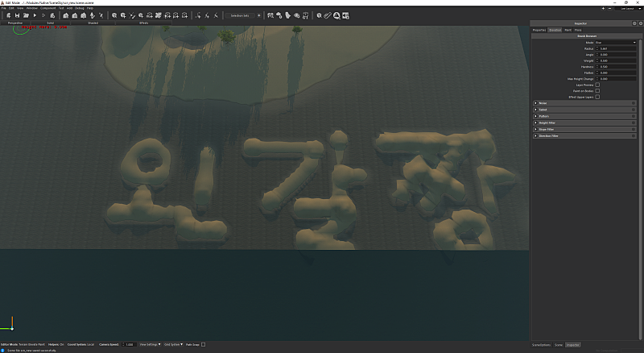The width and height of the screenshot is (644, 353).
Task: Toggle the Pattern enable dot
Action: [x=634, y=116]
